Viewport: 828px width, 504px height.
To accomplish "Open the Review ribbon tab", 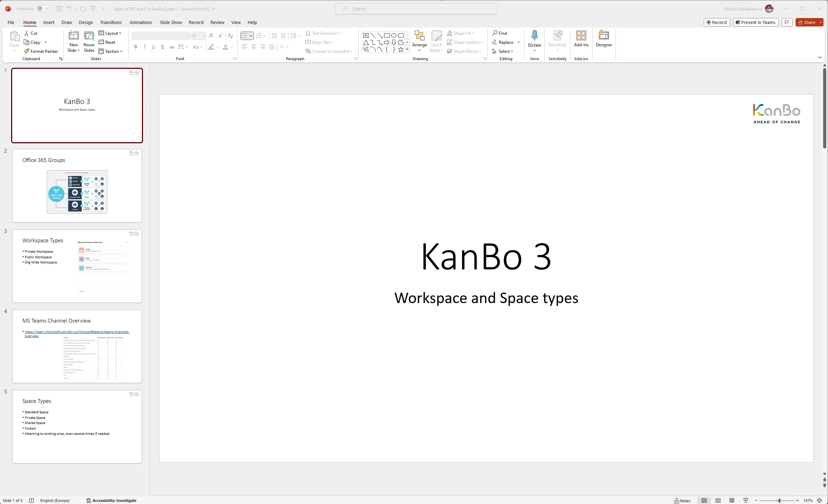I will click(x=217, y=22).
